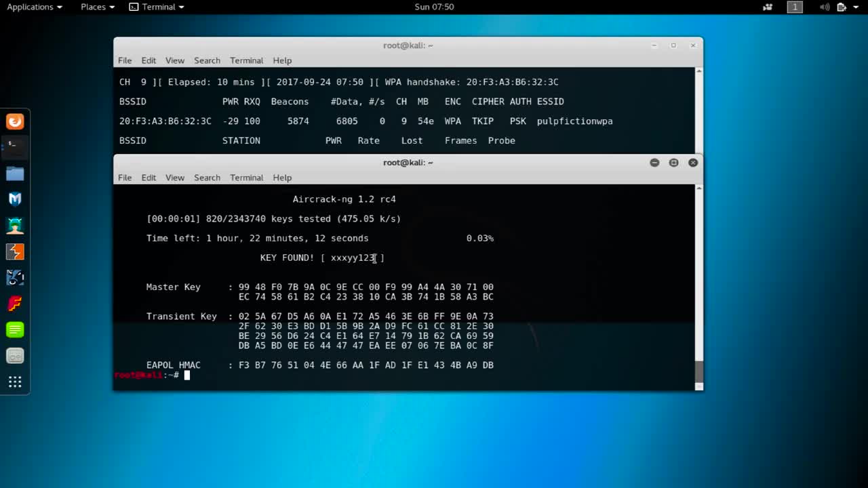
Task: Open the Help menu in the front terminal
Action: click(282, 178)
